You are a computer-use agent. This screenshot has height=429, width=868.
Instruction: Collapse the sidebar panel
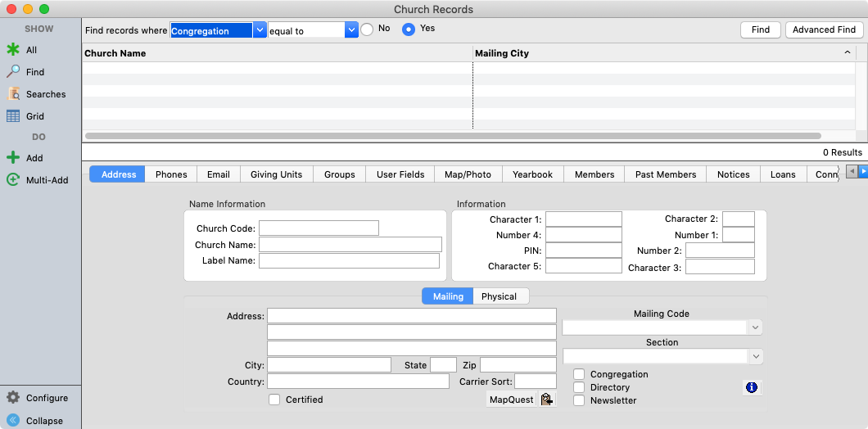[x=13, y=421]
